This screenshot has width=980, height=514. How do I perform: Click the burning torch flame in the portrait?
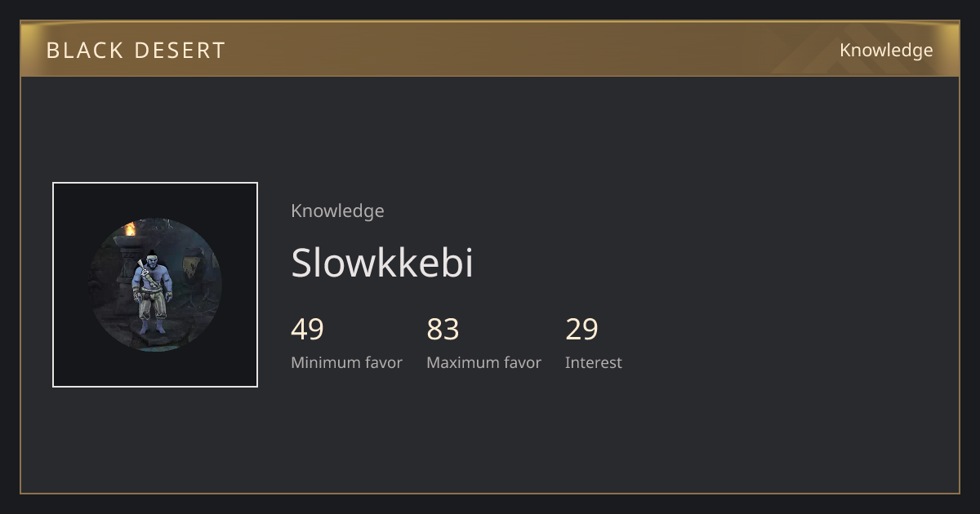pyautogui.click(x=130, y=230)
